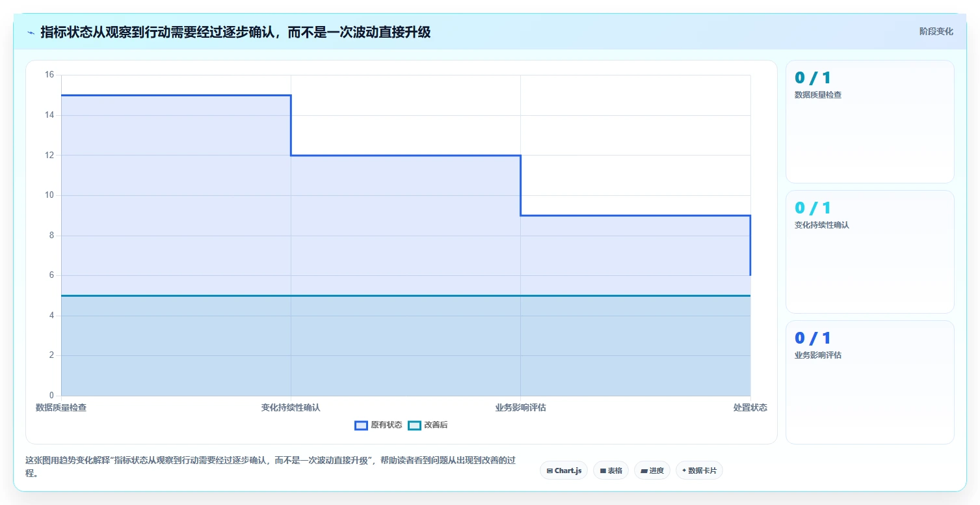
Task: Click x-axis label 数据质量检查
Action: pyautogui.click(x=61, y=408)
